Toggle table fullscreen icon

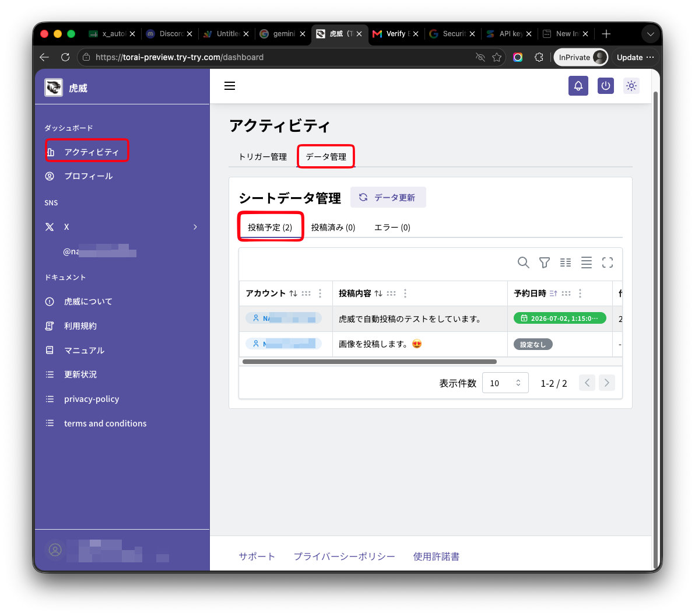click(607, 262)
